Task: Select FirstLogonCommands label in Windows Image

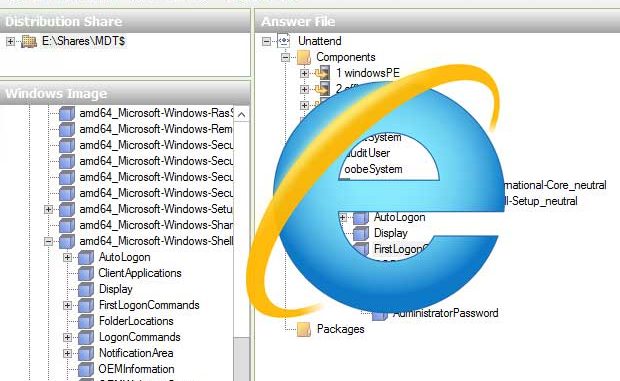Action: point(149,305)
